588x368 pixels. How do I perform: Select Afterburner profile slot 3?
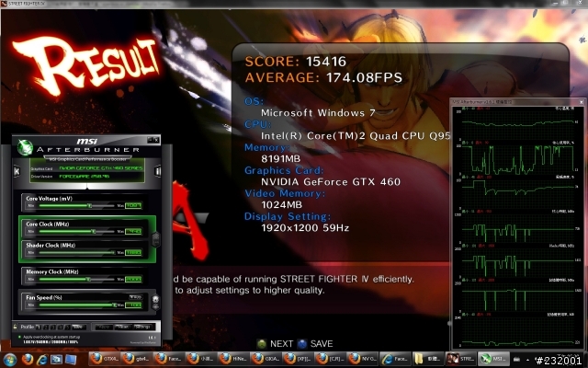click(53, 328)
